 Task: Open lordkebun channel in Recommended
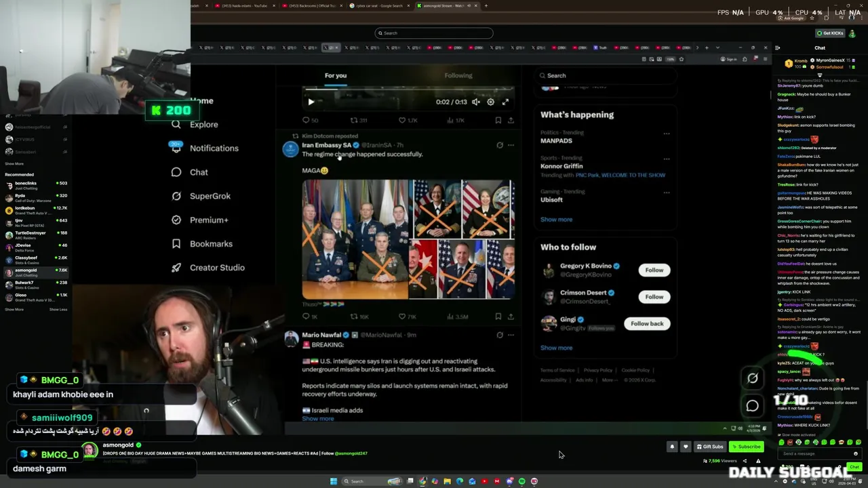click(36, 210)
